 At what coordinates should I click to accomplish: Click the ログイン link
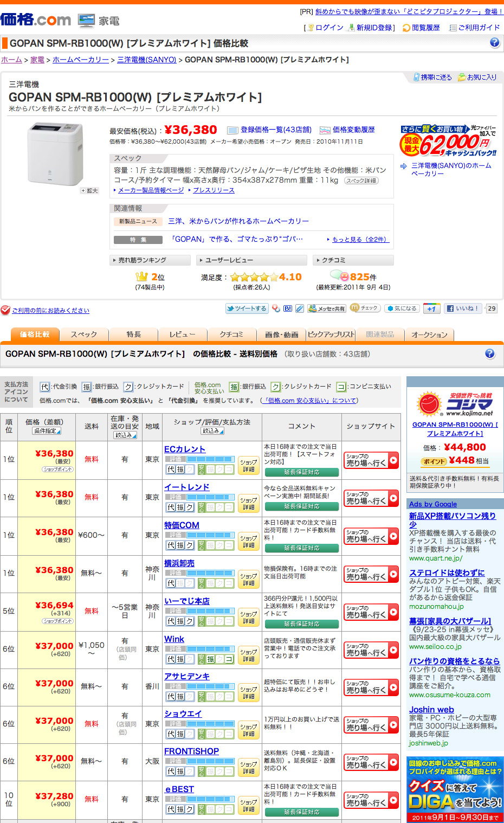click(x=329, y=28)
